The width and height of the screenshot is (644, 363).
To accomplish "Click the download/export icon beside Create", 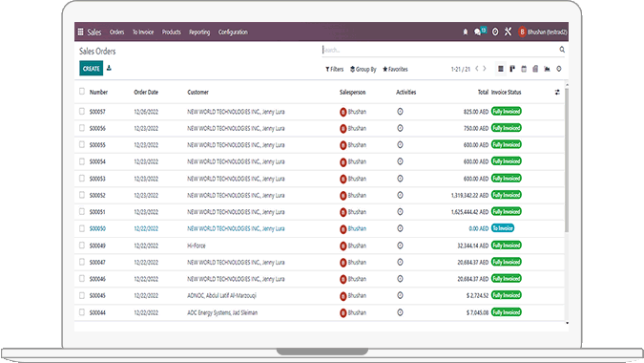I will click(x=109, y=68).
